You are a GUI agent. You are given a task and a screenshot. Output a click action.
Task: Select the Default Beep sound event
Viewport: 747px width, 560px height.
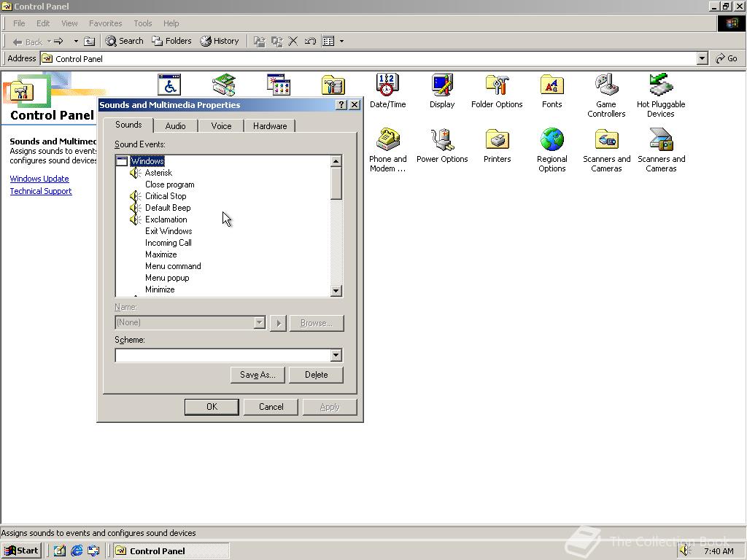[168, 208]
